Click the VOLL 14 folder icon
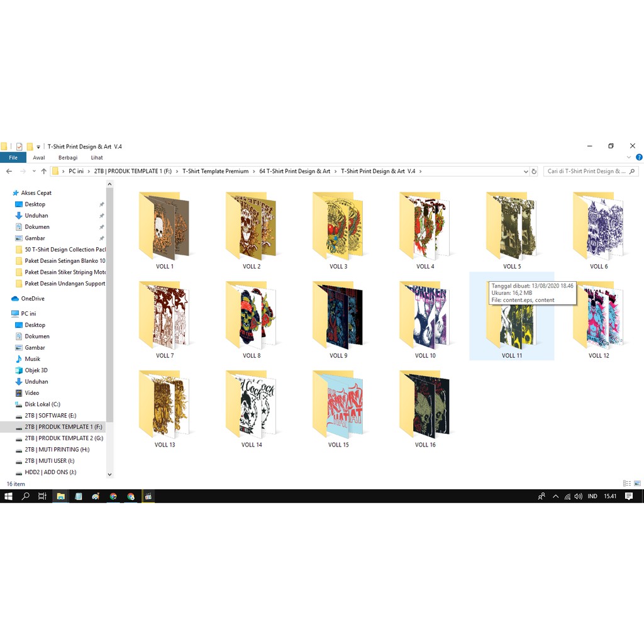 point(251,404)
